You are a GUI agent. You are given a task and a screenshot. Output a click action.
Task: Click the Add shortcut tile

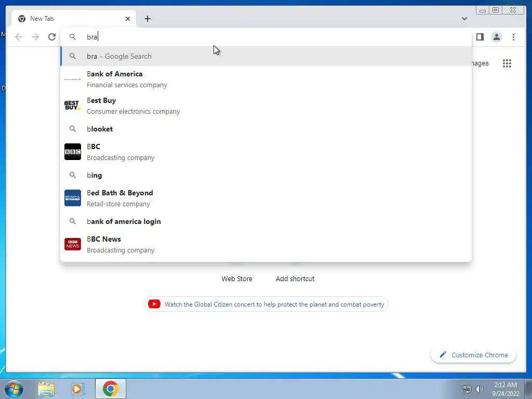tap(295, 278)
